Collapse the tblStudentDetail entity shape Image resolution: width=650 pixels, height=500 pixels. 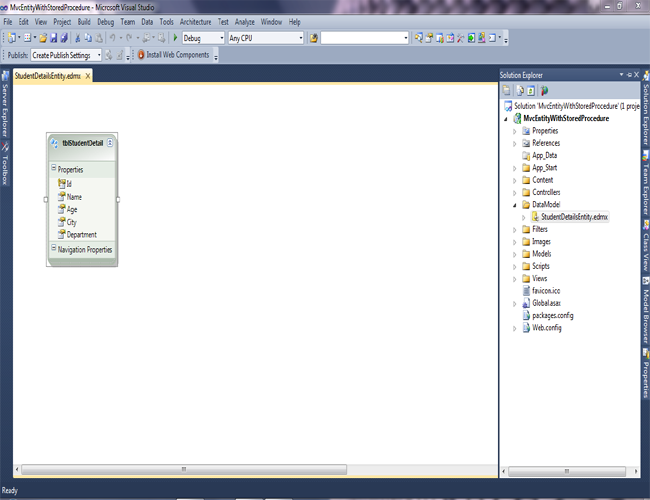tap(110, 143)
